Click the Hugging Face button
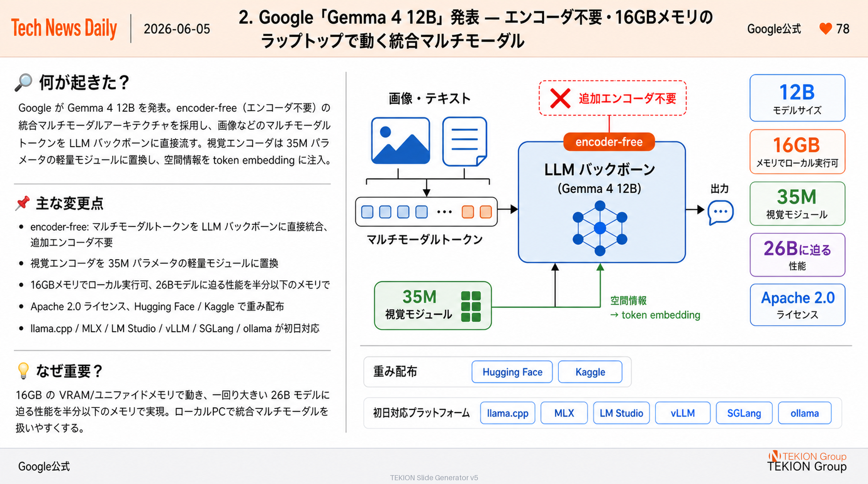Viewport: 868px width, 484px height. click(512, 372)
